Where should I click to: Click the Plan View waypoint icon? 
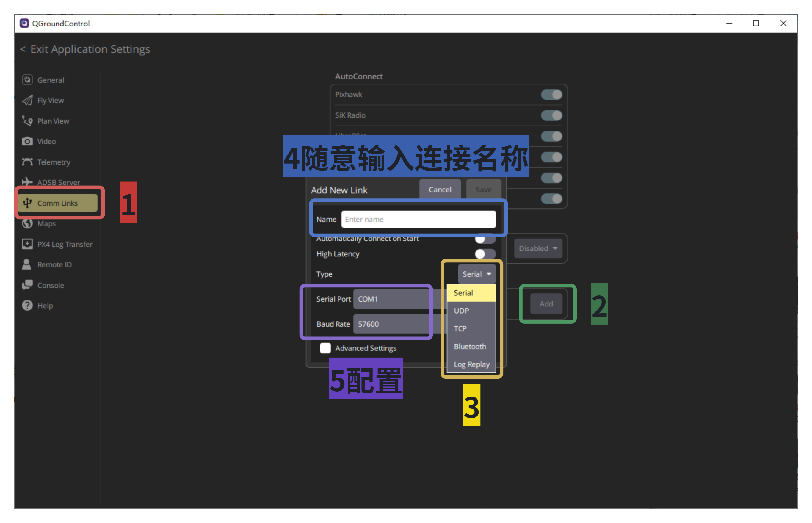(27, 121)
